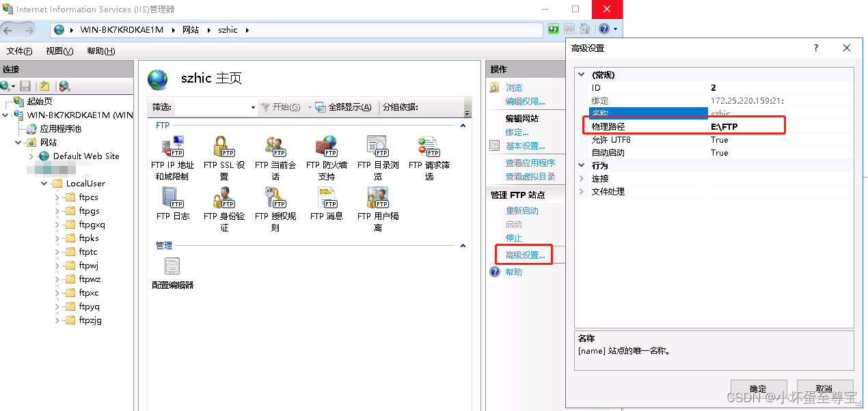
Task: Collapse 行为 section in 高级设置
Action: [x=582, y=165]
